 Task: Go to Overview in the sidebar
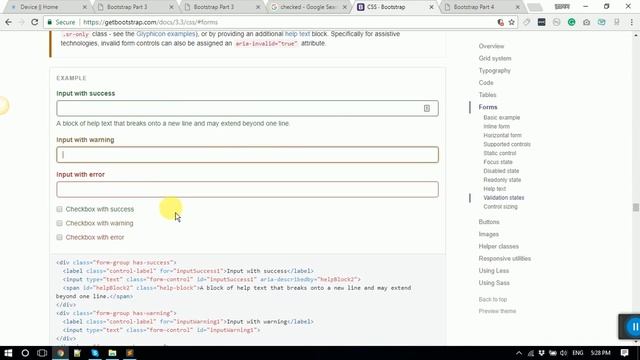tap(491, 46)
